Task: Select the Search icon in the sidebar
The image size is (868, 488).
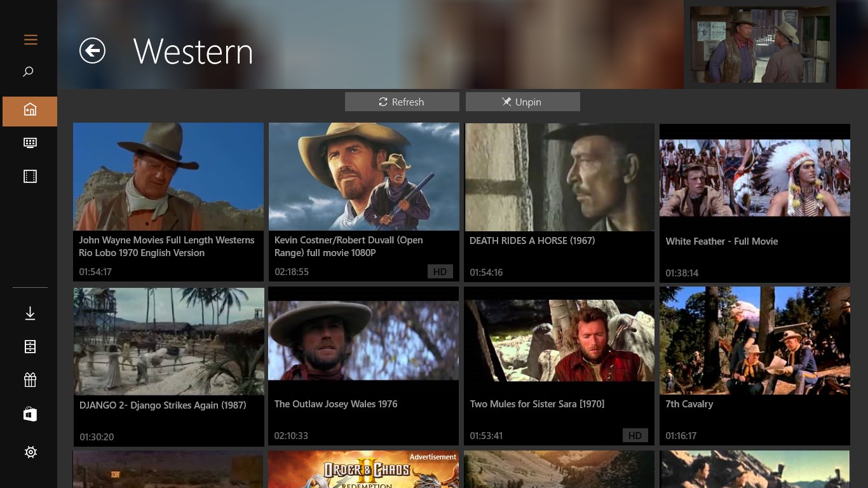Action: click(x=29, y=71)
